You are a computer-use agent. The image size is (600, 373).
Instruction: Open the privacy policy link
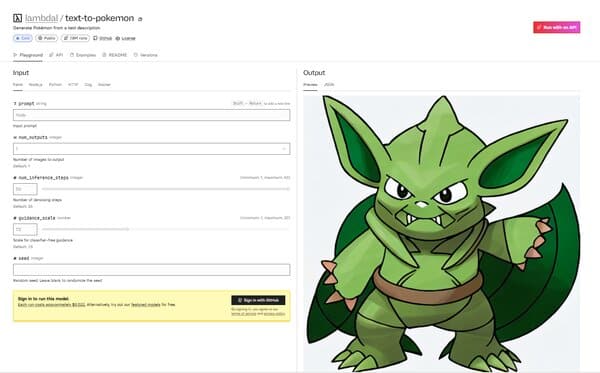[274, 314]
